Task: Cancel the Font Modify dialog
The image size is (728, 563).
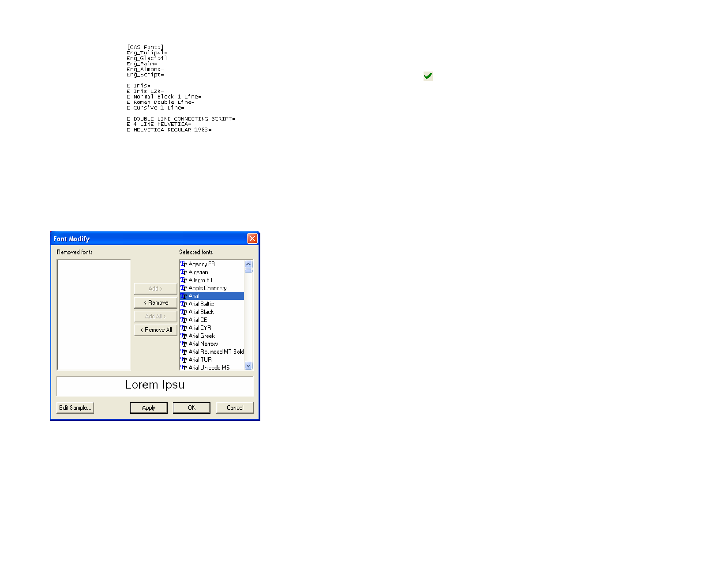Action: 235,408
